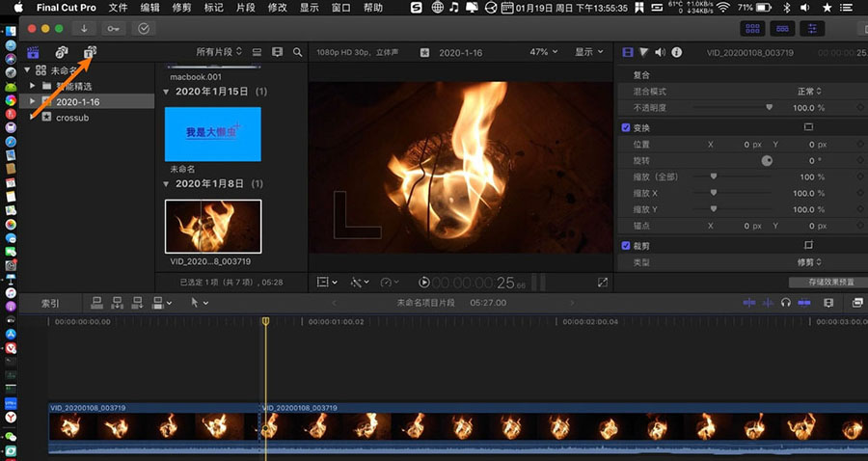Open the 修剪 menu
The height and width of the screenshot is (461, 868).
181,8
